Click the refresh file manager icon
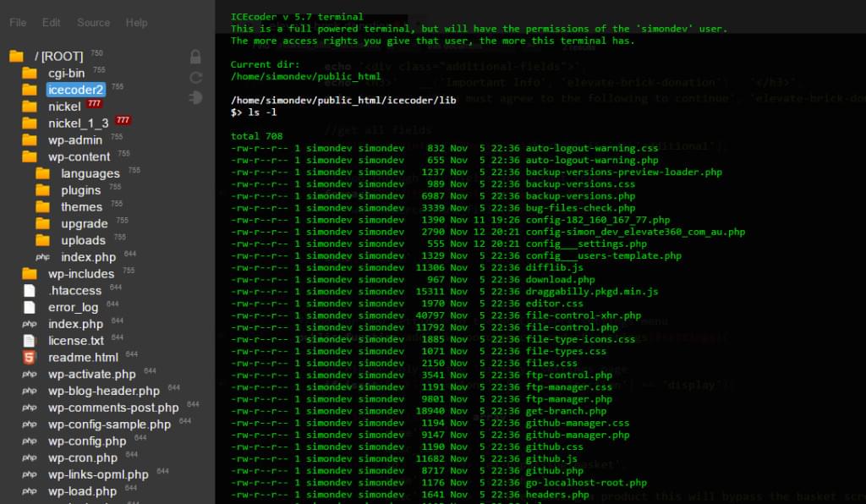Screen dimensions: 866x504 [x=195, y=78]
